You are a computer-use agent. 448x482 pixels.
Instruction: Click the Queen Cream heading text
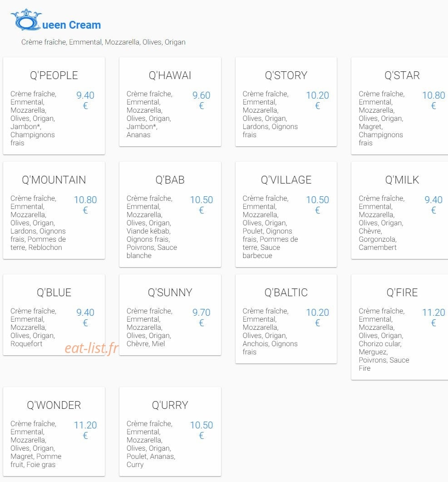(x=71, y=25)
